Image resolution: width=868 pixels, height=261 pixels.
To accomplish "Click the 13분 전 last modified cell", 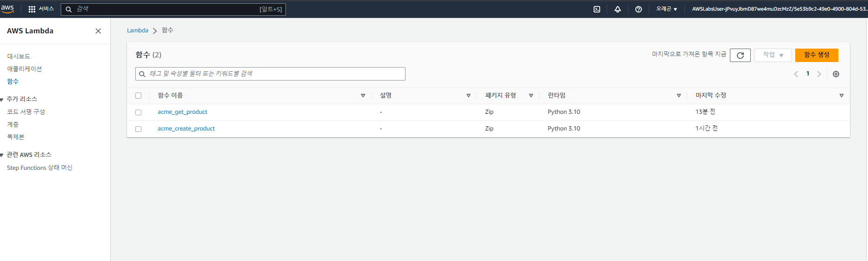I will (705, 112).
